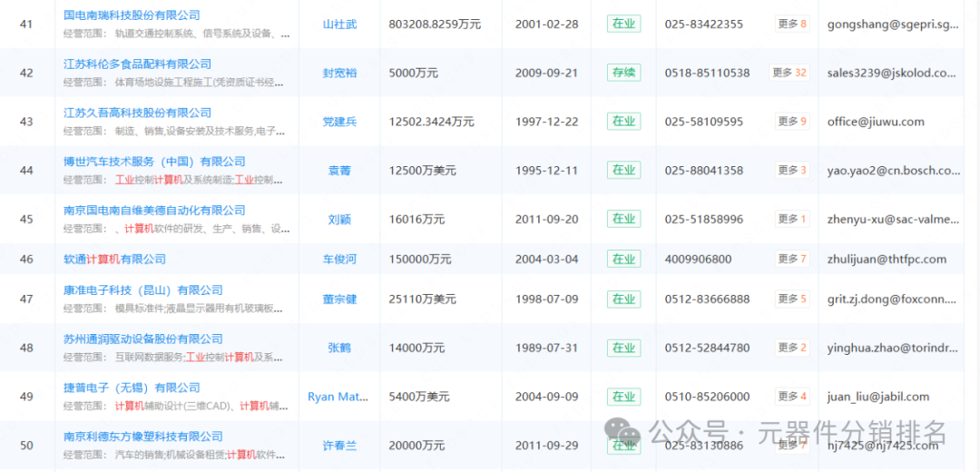
Task: Open company 康准电子科技（昆山）有限公司
Action: pyautogui.click(x=143, y=290)
